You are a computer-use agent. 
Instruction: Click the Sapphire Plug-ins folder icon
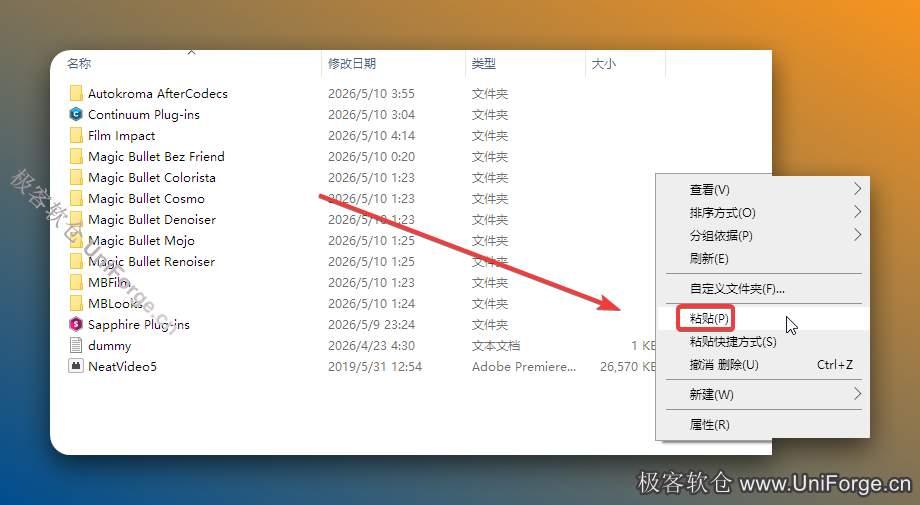point(76,324)
